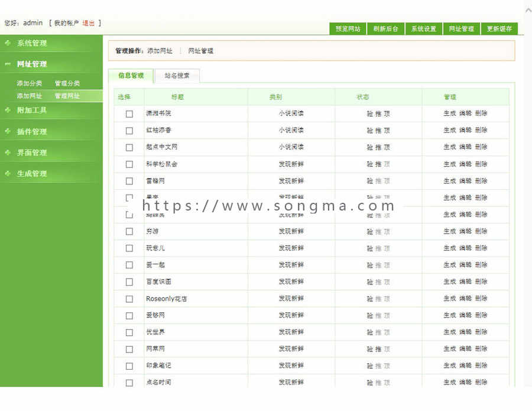Open 我的帐户 link in header
This screenshot has height=411, width=532.
click(66, 23)
